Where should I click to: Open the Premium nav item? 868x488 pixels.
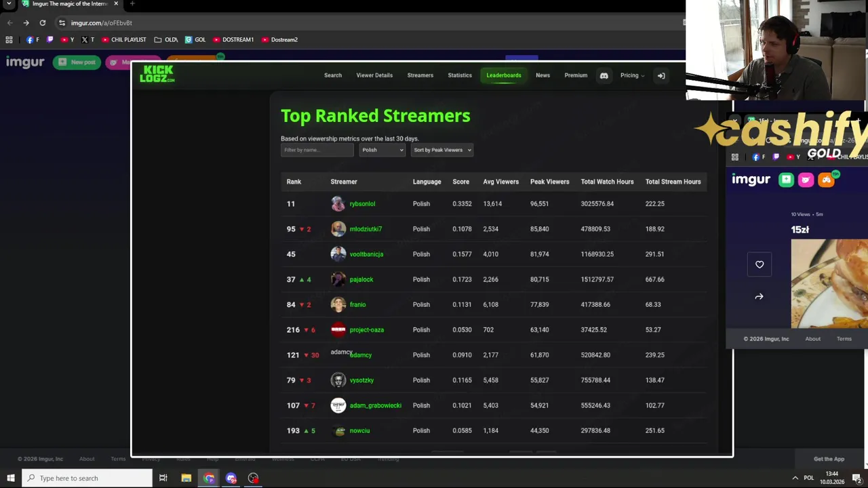576,75
